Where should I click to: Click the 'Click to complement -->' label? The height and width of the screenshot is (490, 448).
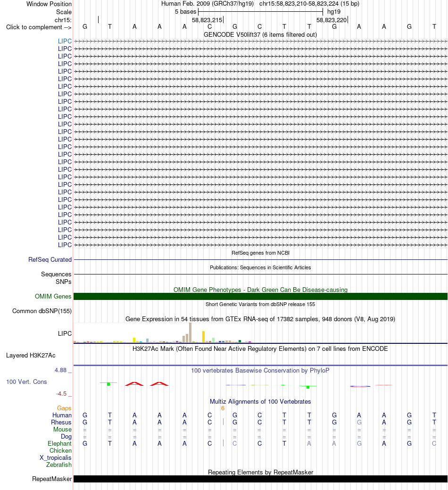(39, 27)
